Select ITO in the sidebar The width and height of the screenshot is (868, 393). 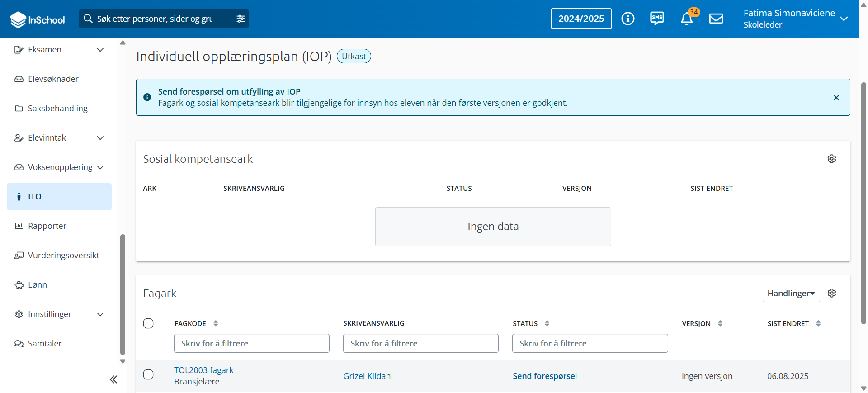pyautogui.click(x=59, y=197)
